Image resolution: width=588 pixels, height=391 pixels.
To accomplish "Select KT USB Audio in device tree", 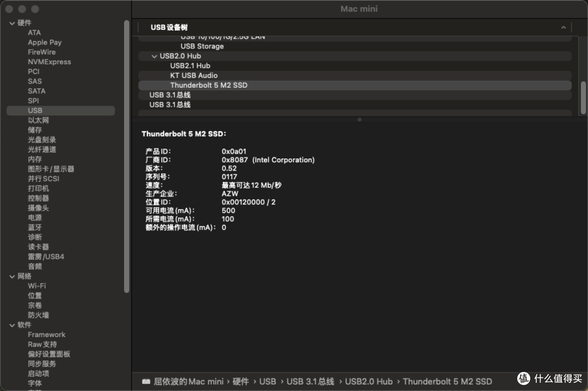I will [x=355, y=76].
